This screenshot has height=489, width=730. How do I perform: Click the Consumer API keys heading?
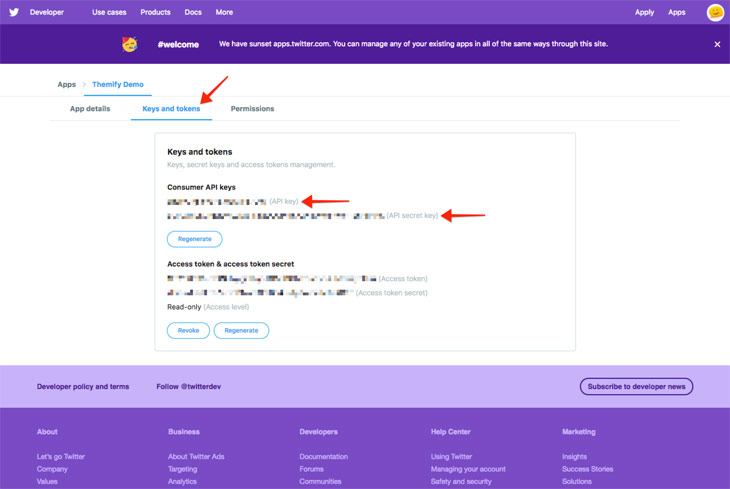coord(201,187)
